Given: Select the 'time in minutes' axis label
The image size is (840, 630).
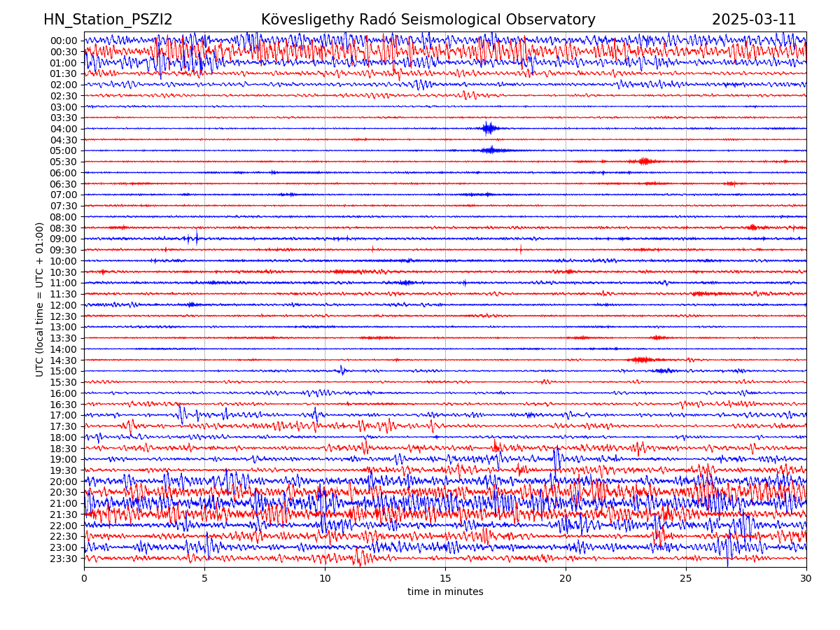Looking at the screenshot, I should pos(445,592).
